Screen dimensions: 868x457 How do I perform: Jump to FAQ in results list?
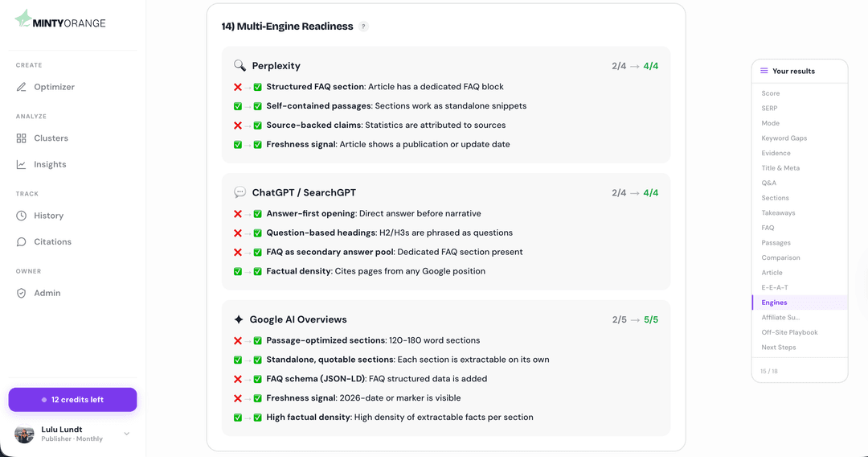coord(768,228)
